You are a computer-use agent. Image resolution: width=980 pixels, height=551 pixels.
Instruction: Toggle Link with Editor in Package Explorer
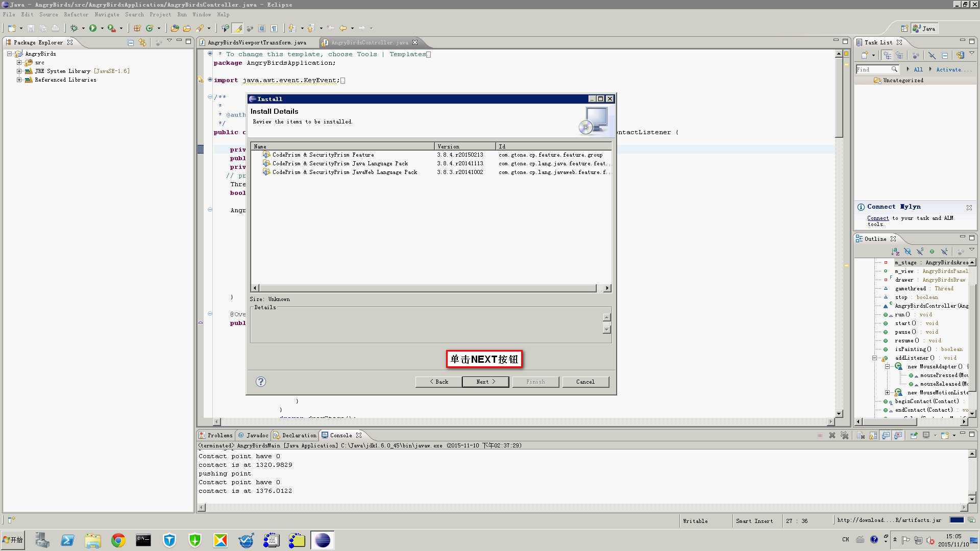tap(142, 42)
